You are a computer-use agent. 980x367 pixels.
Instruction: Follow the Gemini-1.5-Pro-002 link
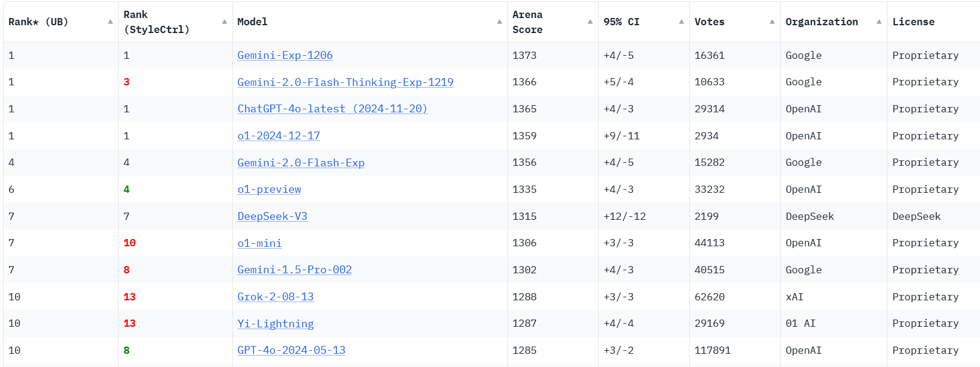pos(294,270)
